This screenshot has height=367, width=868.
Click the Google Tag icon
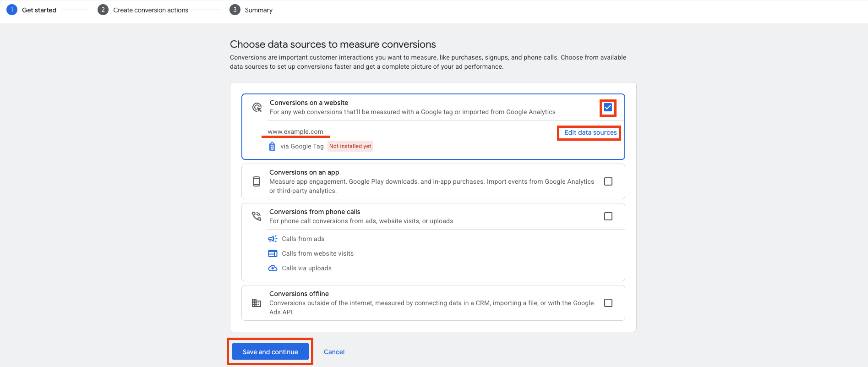pyautogui.click(x=272, y=146)
